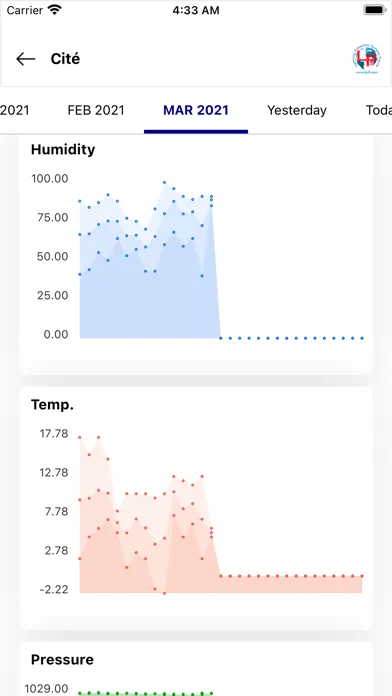Switch to the partially visible Today tab
Image resolution: width=392 pixels, height=696 pixels.
(x=379, y=110)
